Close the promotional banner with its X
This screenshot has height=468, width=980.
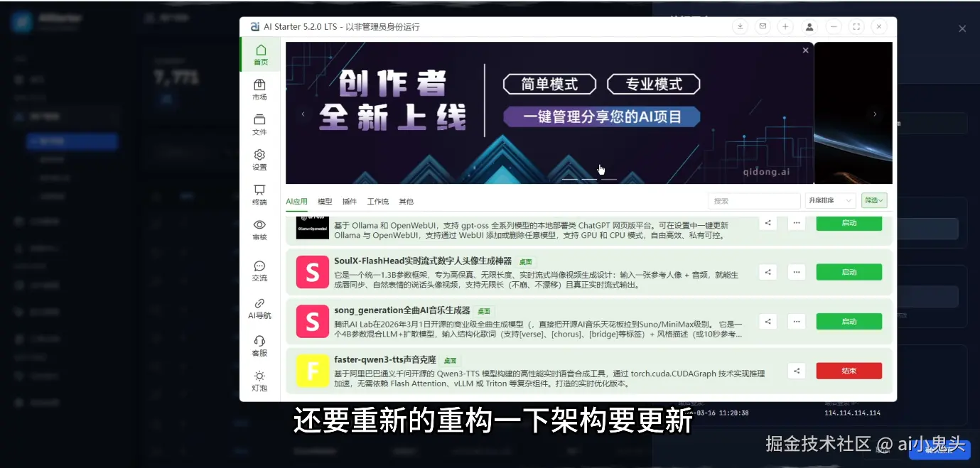tap(805, 50)
